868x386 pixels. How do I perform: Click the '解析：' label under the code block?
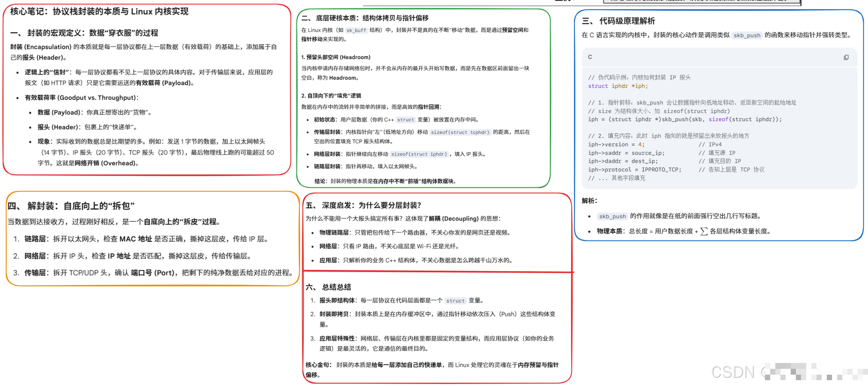coord(590,201)
